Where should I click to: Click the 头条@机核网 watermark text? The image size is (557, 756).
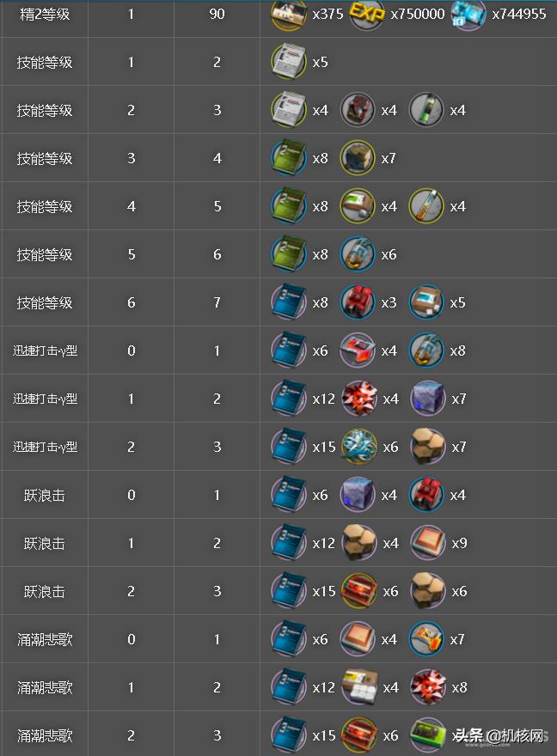coord(499,735)
